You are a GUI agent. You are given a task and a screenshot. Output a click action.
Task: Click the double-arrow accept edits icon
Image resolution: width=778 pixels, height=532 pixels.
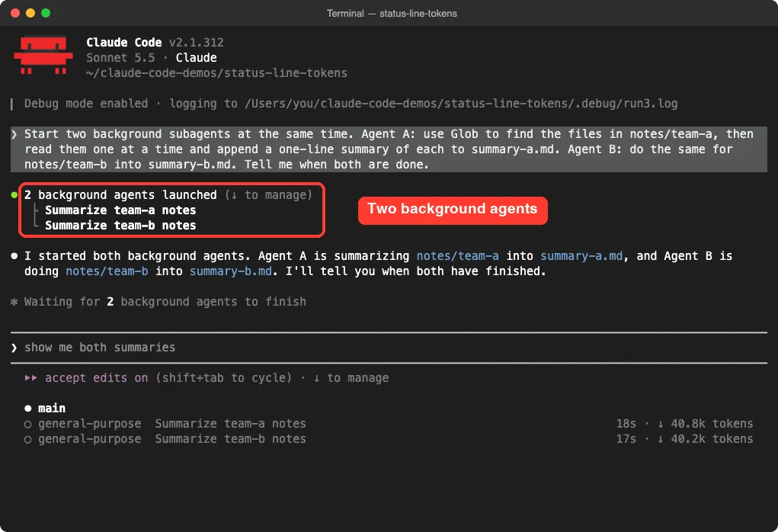pos(30,378)
